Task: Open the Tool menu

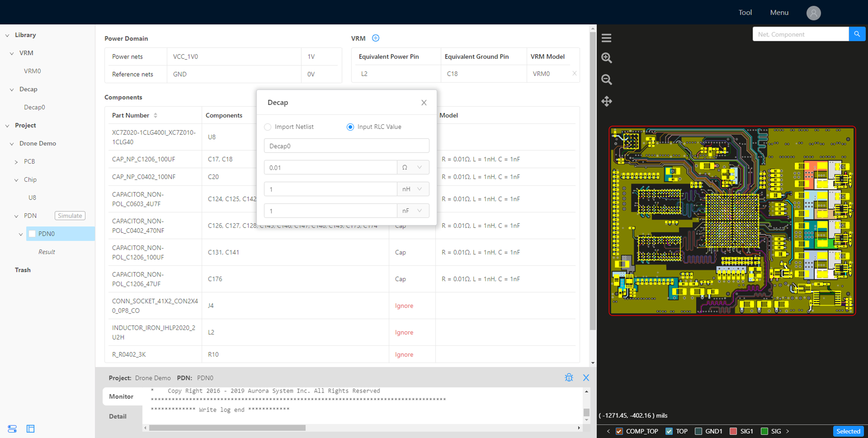Action: pos(745,12)
